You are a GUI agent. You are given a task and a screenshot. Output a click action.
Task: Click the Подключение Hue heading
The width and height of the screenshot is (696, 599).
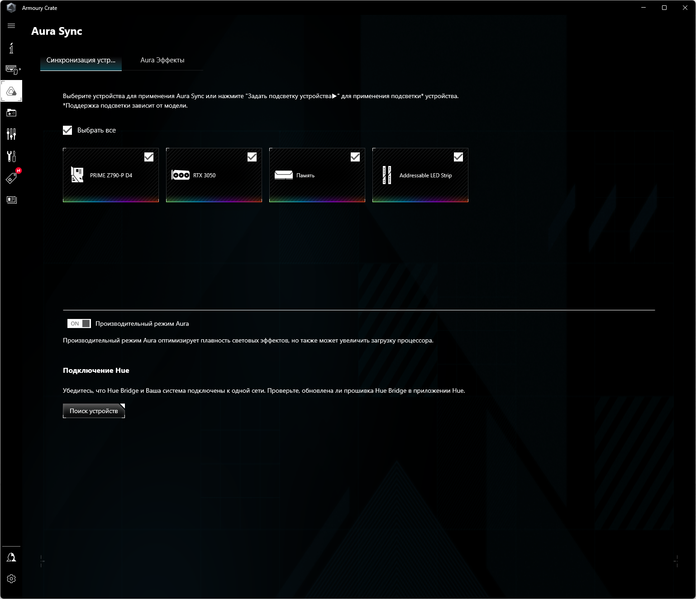96,370
